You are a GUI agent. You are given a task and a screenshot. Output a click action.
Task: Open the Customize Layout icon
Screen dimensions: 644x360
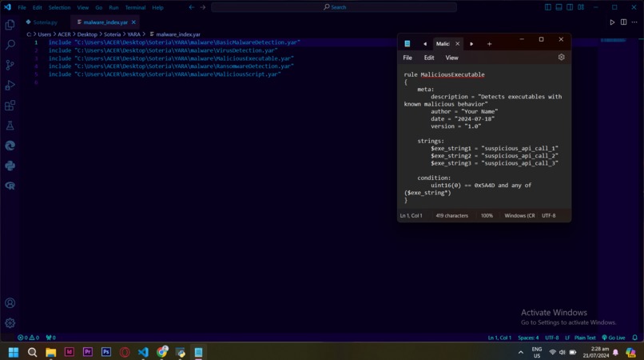pos(581,7)
